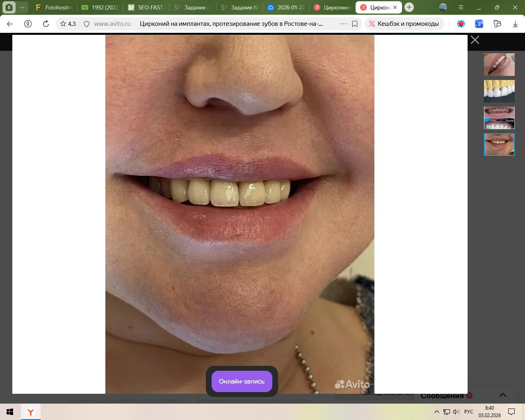Reload the page with refresh icon
Screen dimensions: 525x420
coord(46,24)
